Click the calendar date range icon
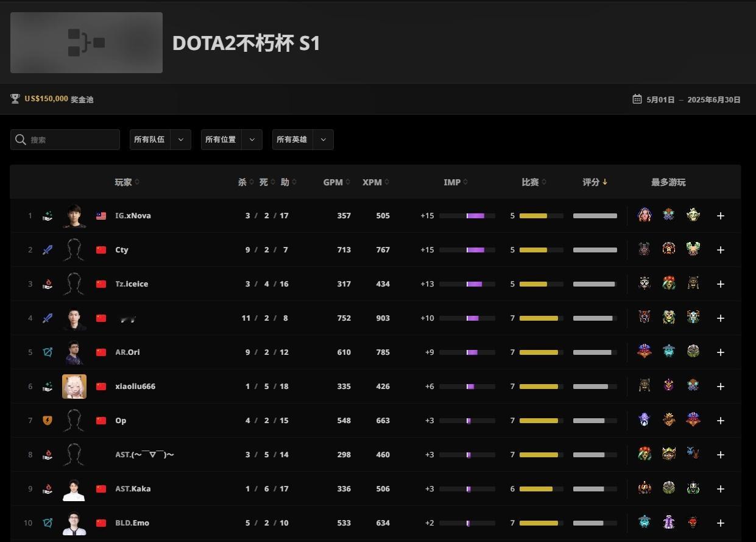This screenshot has width=756, height=542. pyautogui.click(x=637, y=99)
